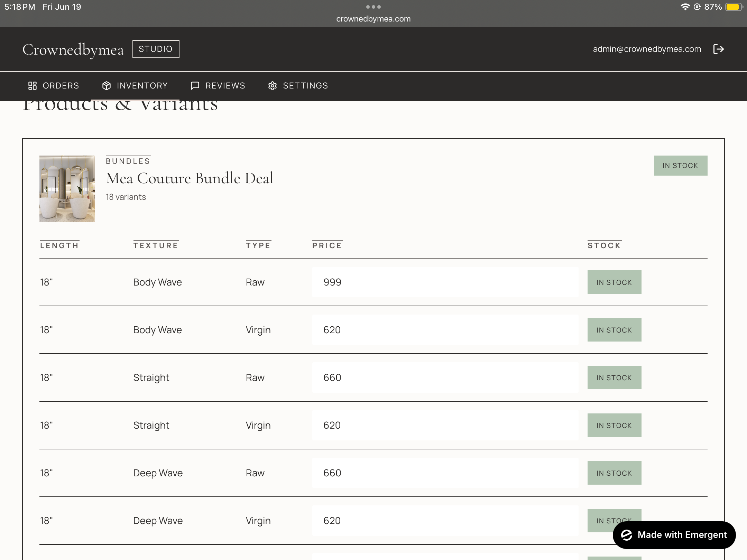
Task: Click "Straight" texture in the Raw row
Action: click(x=151, y=377)
